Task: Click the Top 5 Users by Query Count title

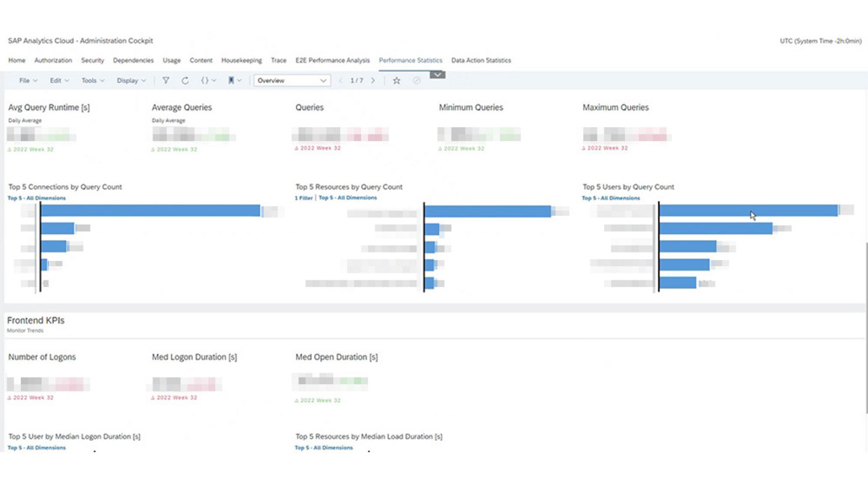Action: [x=628, y=187]
